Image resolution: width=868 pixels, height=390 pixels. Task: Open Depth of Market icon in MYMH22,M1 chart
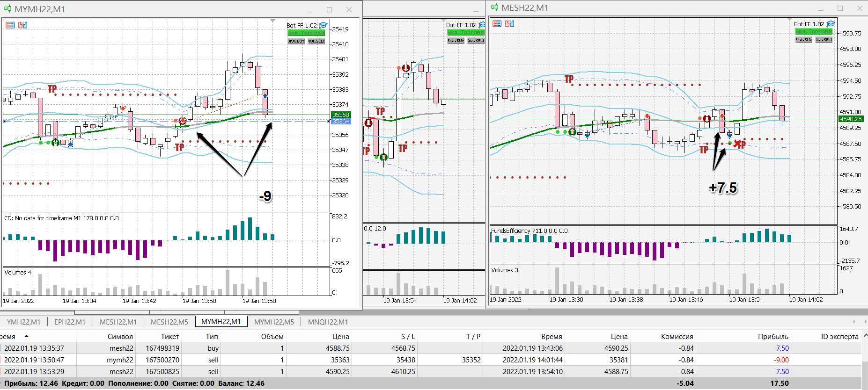22,25
